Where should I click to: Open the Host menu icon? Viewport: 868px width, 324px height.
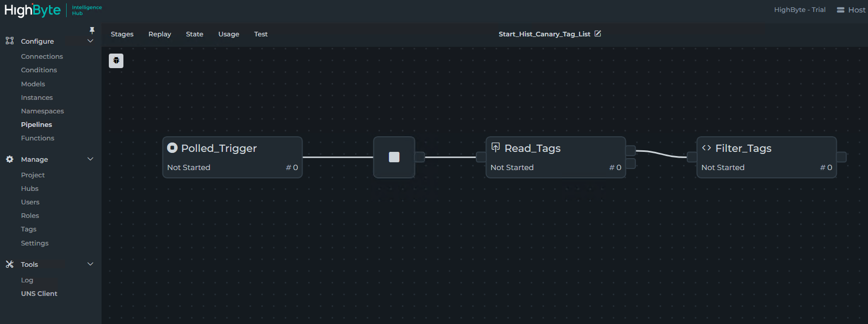coord(840,10)
